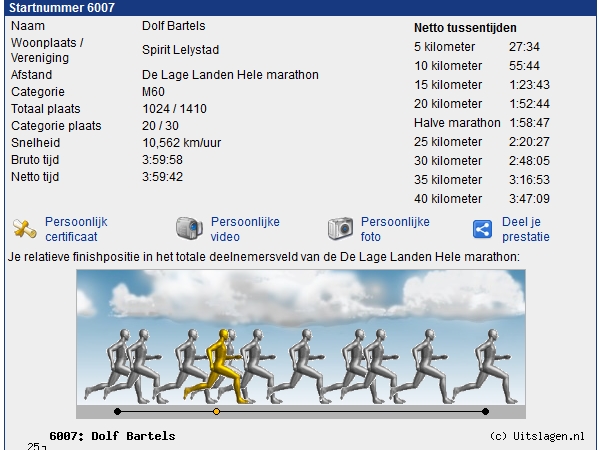Click the Netto tussentijden heading

(465, 28)
